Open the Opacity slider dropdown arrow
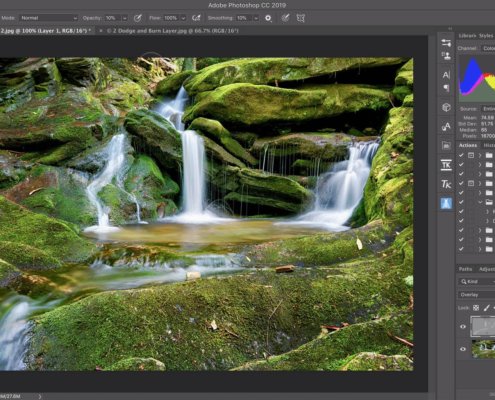The width and height of the screenshot is (495, 400). pyautogui.click(x=125, y=18)
